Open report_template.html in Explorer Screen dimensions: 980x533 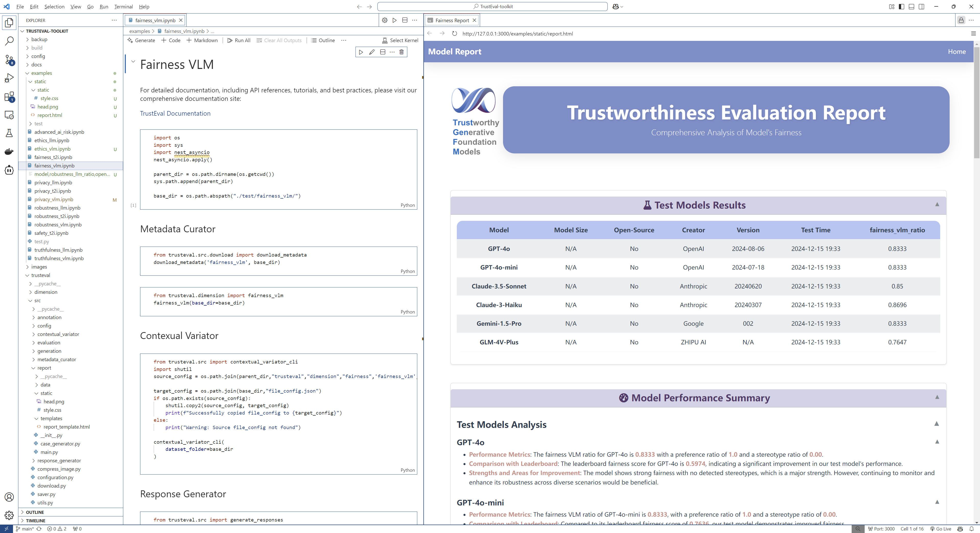(x=70, y=427)
